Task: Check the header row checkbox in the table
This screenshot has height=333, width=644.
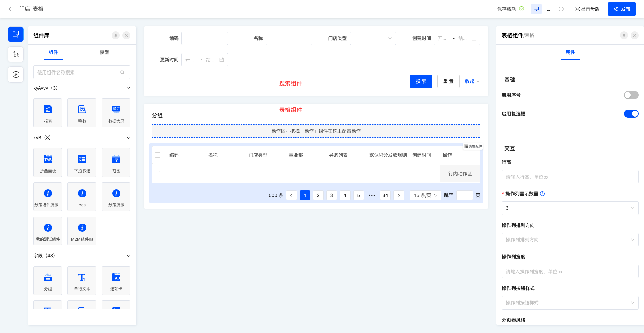Action: [x=158, y=155]
